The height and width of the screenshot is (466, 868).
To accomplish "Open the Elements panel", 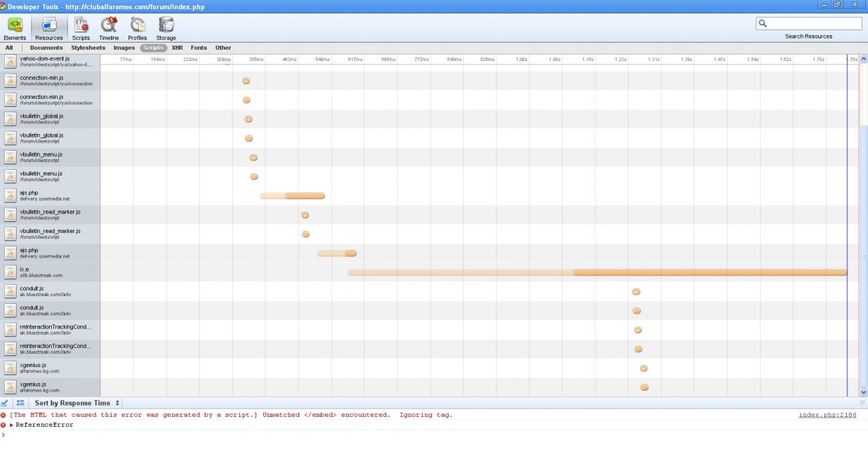I will coord(15,29).
